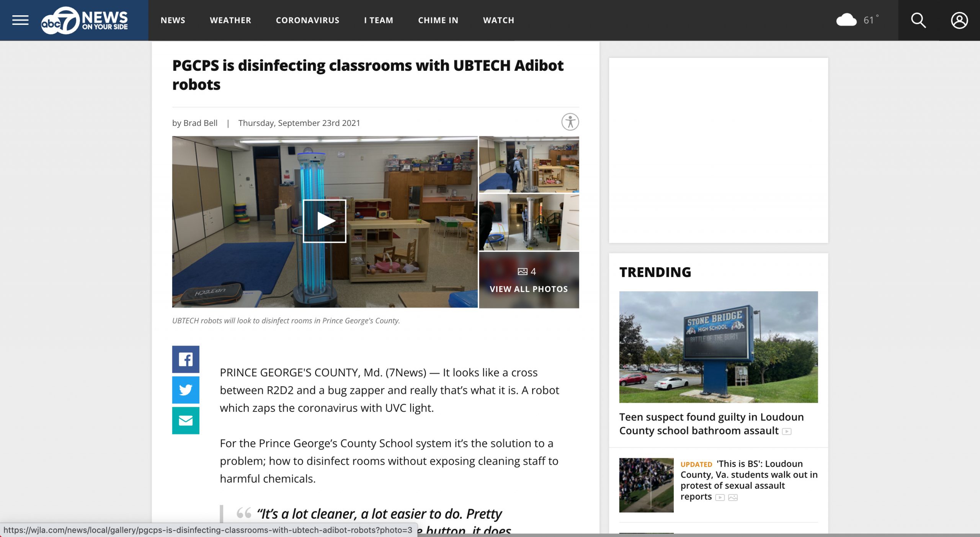The width and height of the screenshot is (980, 537).
Task: Click the cloudy weather icon
Action: pos(846,20)
